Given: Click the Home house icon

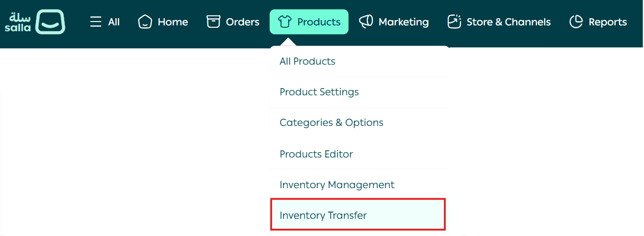Looking at the screenshot, I should tap(145, 22).
